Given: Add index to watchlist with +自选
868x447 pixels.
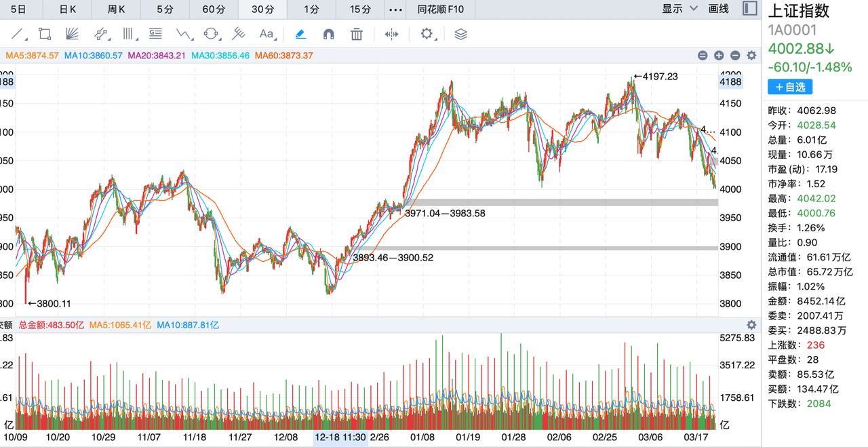Looking at the screenshot, I should pyautogui.click(x=790, y=87).
